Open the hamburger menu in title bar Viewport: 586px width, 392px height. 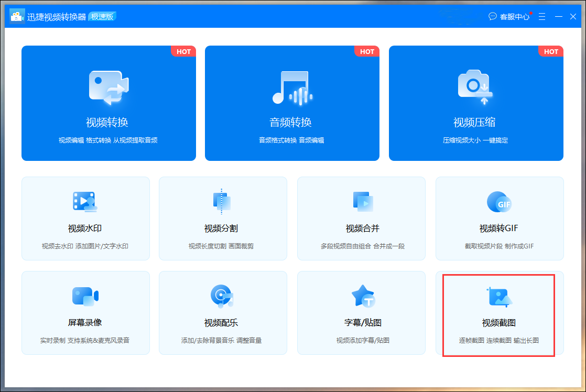pyautogui.click(x=542, y=16)
